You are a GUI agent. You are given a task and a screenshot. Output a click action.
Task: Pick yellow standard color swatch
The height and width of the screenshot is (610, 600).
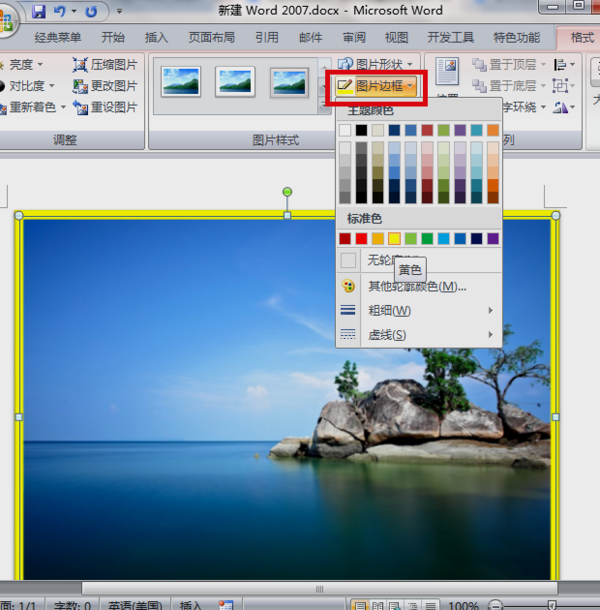pos(394,238)
